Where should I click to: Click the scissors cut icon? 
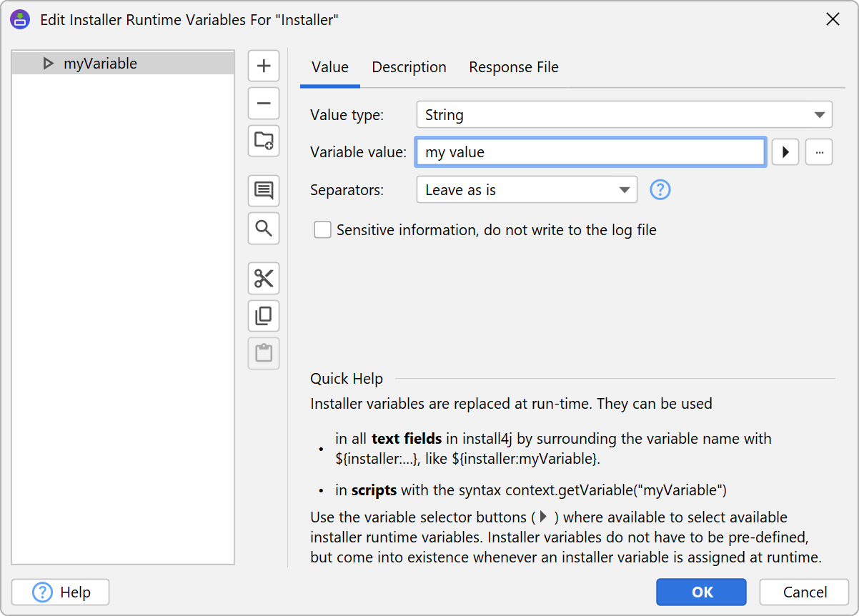click(264, 279)
